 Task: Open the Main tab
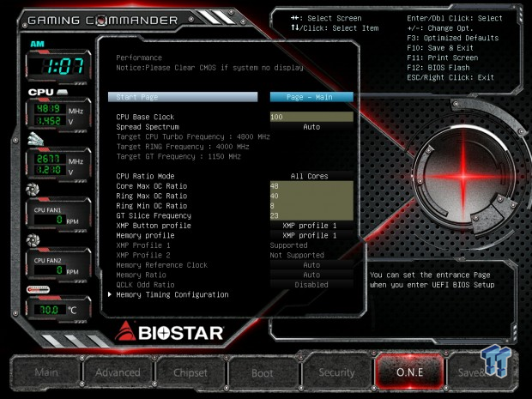click(x=46, y=372)
